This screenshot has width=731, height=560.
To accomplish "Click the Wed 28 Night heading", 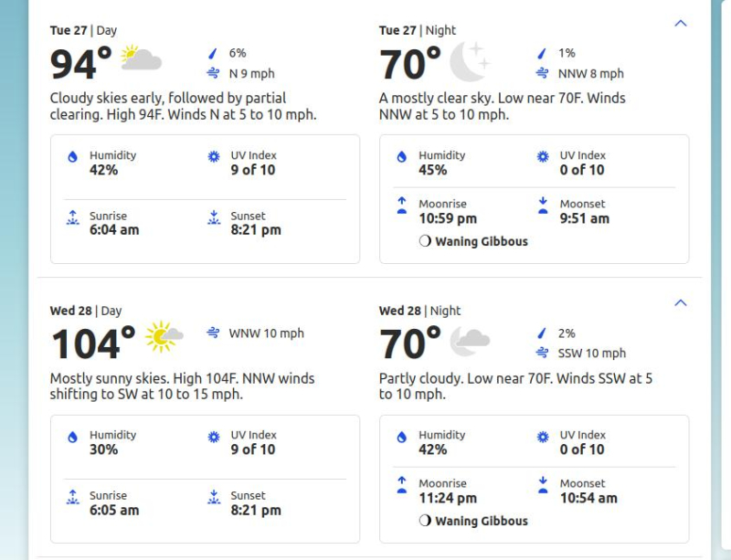I will (419, 311).
